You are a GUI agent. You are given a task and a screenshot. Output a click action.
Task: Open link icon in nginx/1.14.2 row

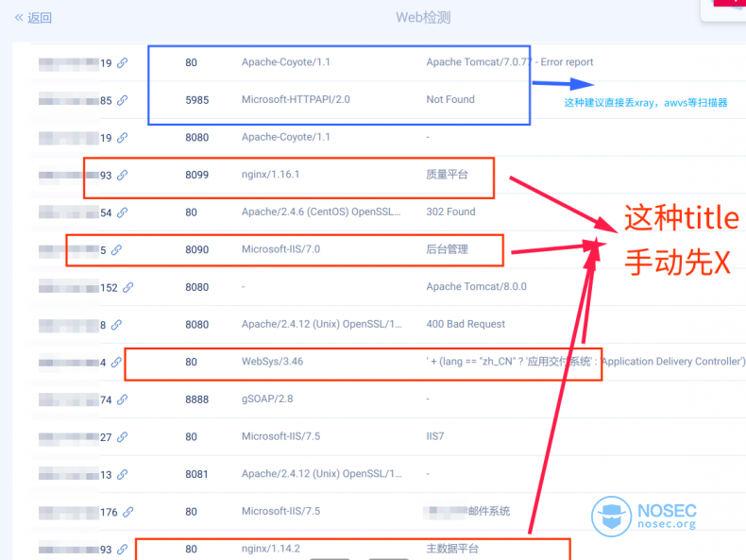pos(122,549)
